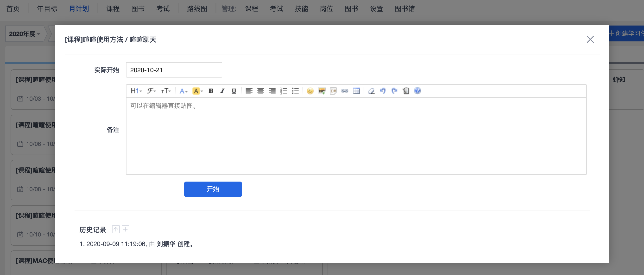Clear formatting with eraser icon
Screen dimensions: 644x275
coord(371,91)
